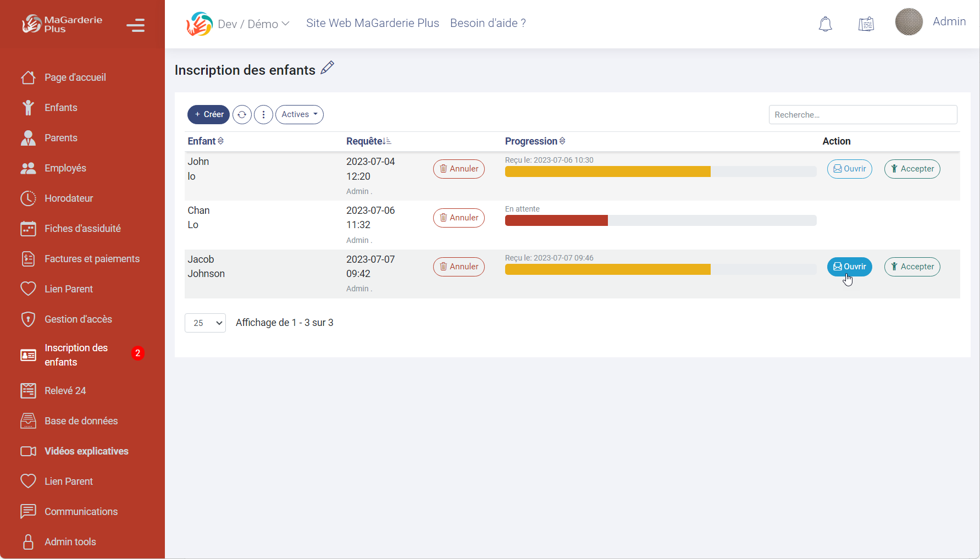Click the Admin profile avatar
The image size is (980, 559).
909,22
